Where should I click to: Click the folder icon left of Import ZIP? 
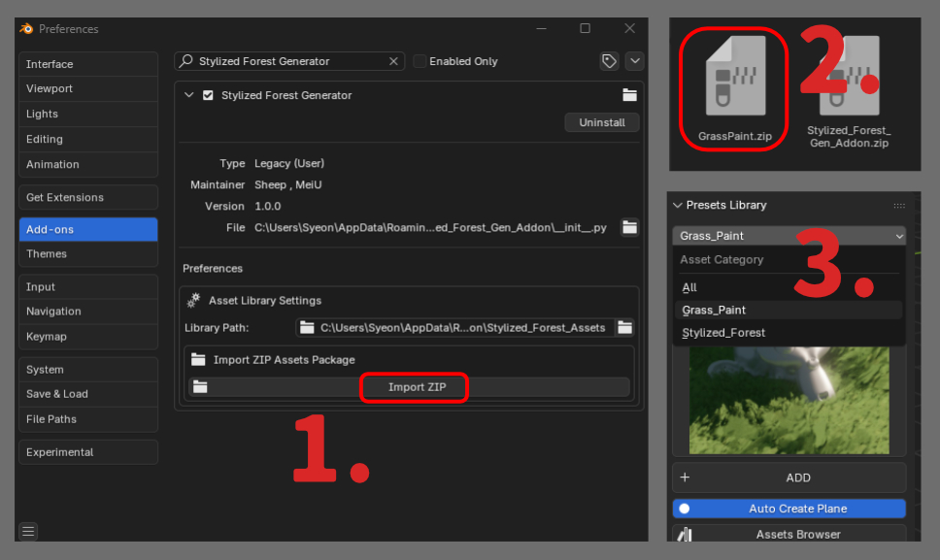pos(200,387)
